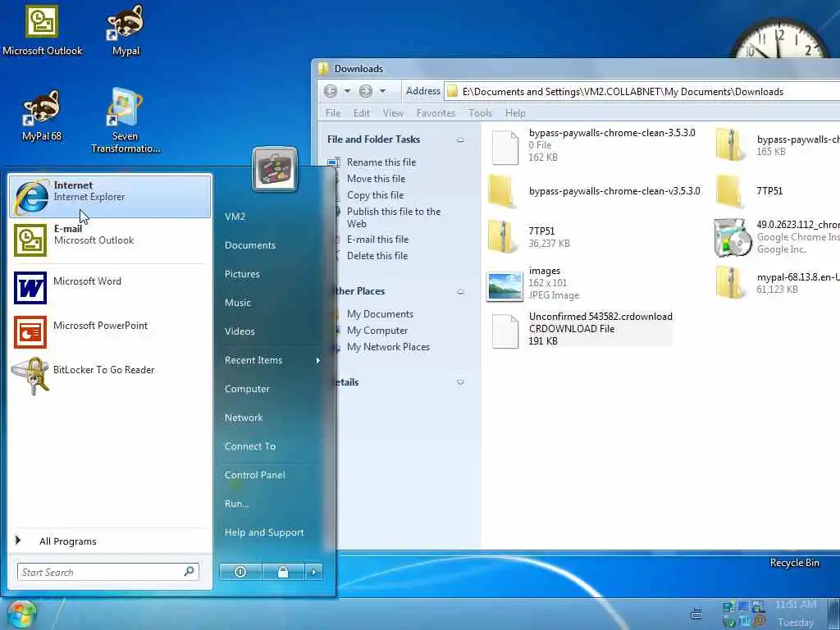Open Microsoft Outlook desktop shortcut
The image size is (840, 630).
[x=43, y=30]
